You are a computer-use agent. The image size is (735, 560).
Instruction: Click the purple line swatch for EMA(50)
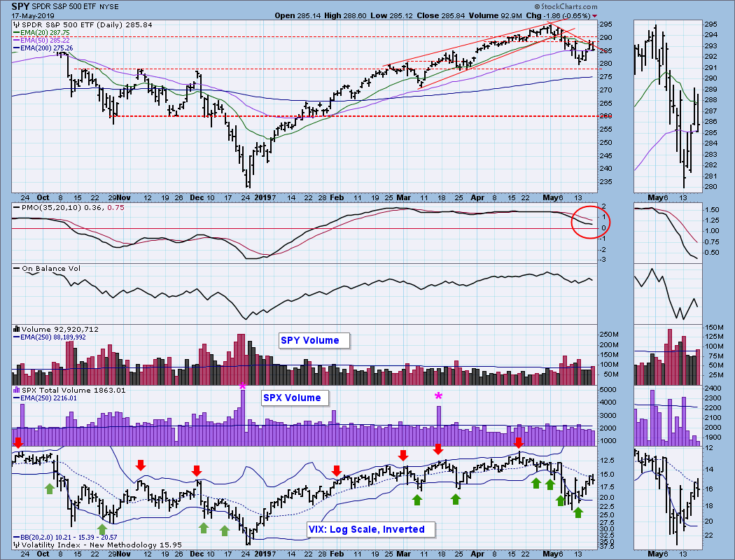coord(16,41)
